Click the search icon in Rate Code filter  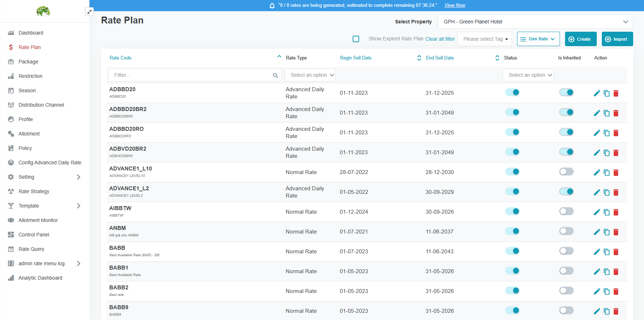(x=275, y=75)
